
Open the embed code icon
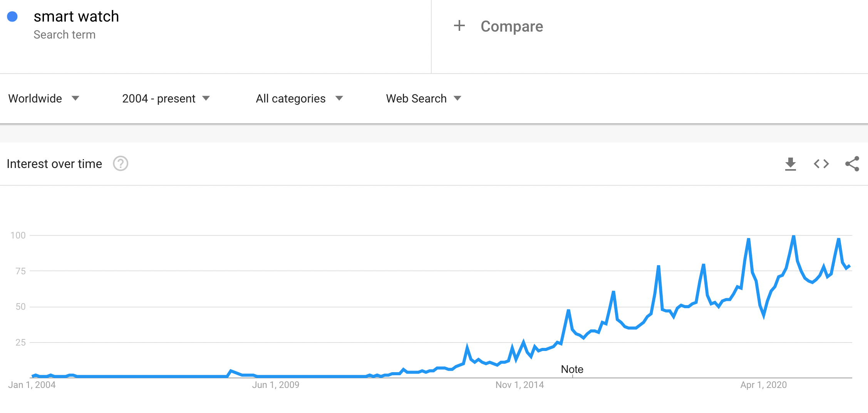[821, 164]
